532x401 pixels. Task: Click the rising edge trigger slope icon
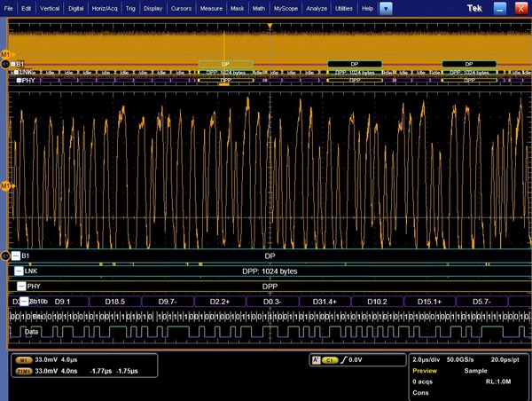(343, 360)
